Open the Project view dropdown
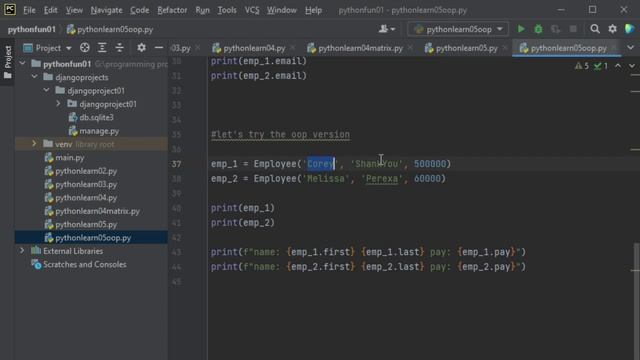 tap(48, 48)
